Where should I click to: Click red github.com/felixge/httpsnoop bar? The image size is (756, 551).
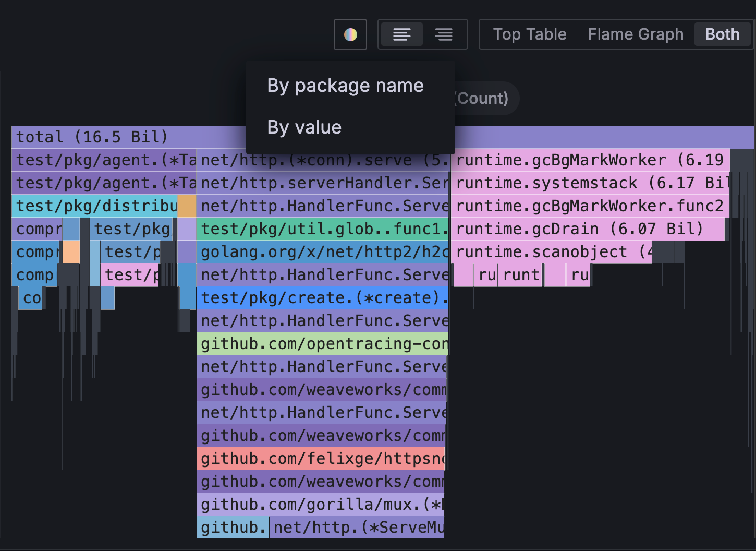click(x=321, y=459)
